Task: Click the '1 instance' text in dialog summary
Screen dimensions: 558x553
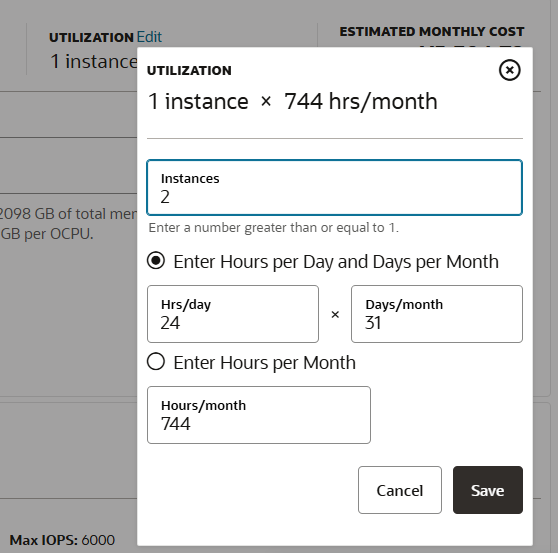Action: point(198,101)
